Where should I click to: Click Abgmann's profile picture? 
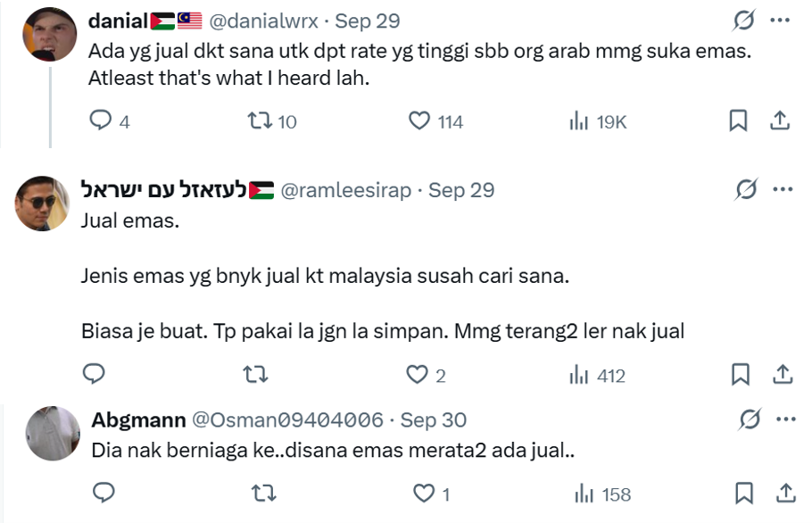point(54,433)
